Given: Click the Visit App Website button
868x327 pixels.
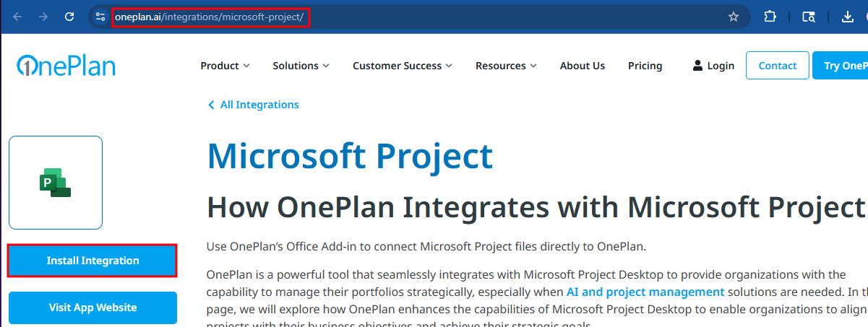Looking at the screenshot, I should [x=93, y=308].
